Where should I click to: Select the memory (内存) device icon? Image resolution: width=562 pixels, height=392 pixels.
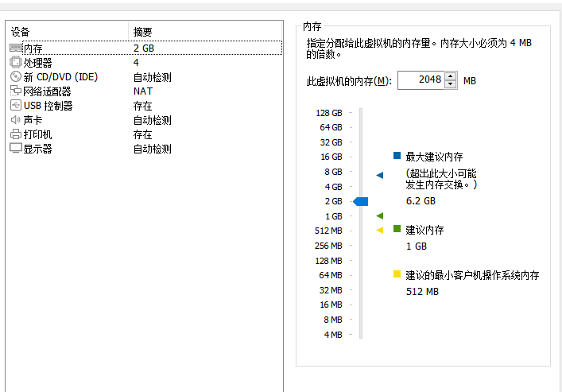(16, 48)
